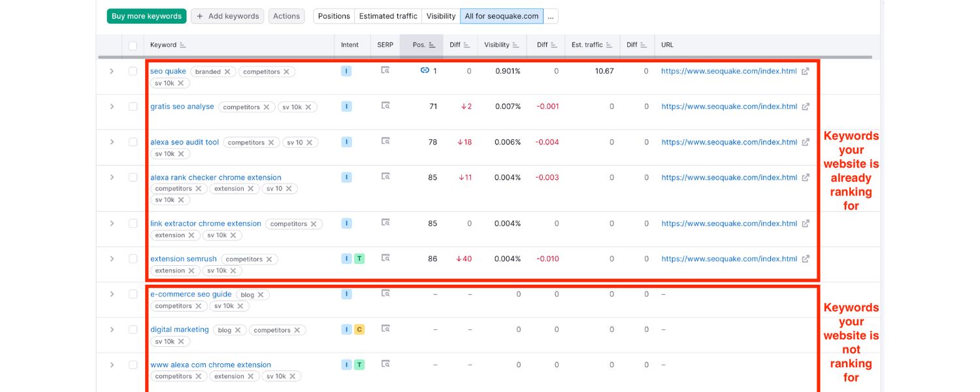
Task: Open SERP snapshot for extension semrush row
Action: 385,258
